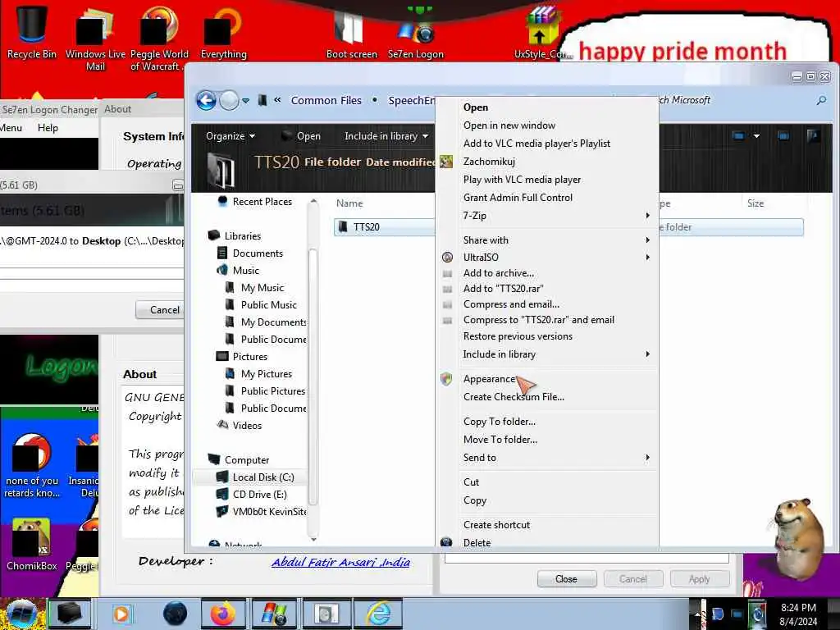Launch Windows Live Mail from desktop
The height and width of the screenshot is (630, 840).
point(95,39)
